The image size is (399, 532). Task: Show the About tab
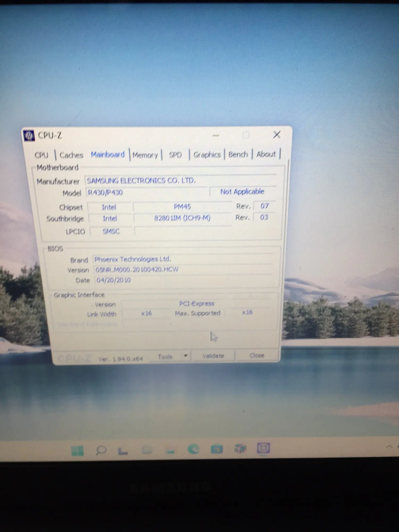pos(266,154)
